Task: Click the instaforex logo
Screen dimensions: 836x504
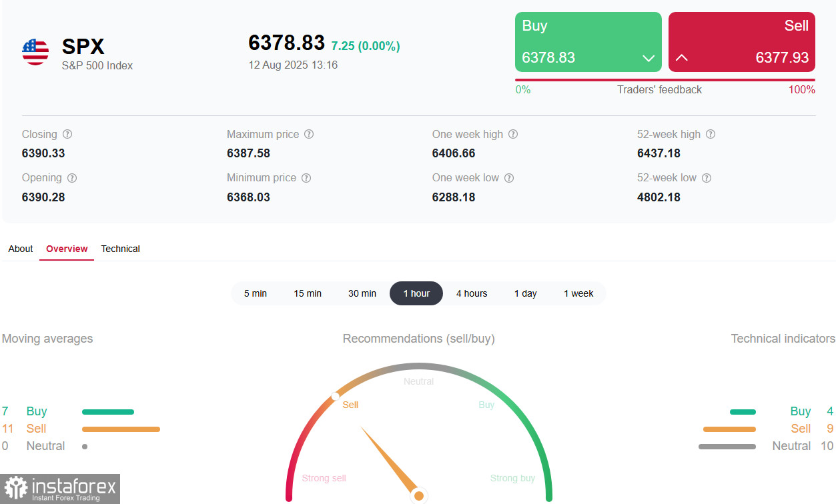Action: (60, 489)
